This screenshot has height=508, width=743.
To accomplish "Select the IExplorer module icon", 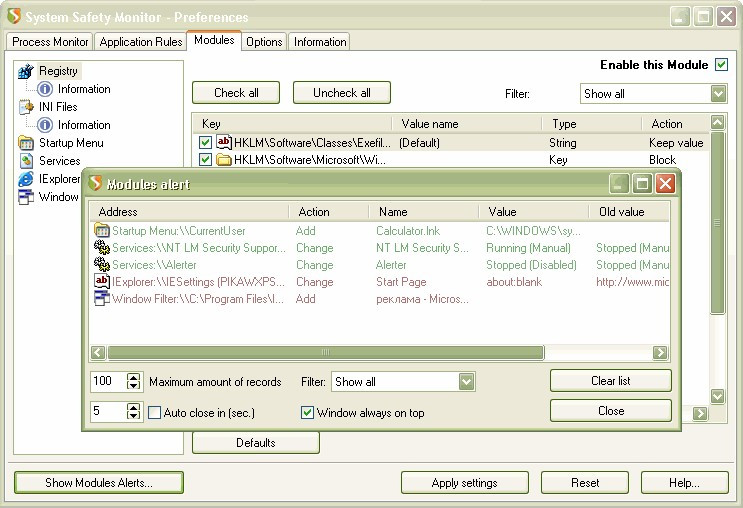I will tap(26, 179).
